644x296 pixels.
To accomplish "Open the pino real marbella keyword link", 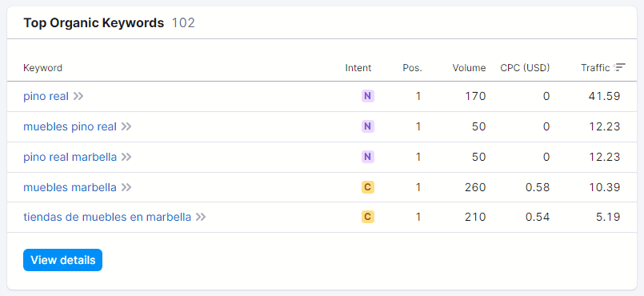I will [70, 157].
